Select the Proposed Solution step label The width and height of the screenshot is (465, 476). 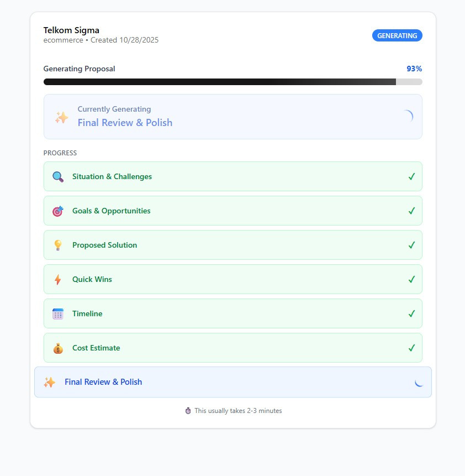(104, 245)
